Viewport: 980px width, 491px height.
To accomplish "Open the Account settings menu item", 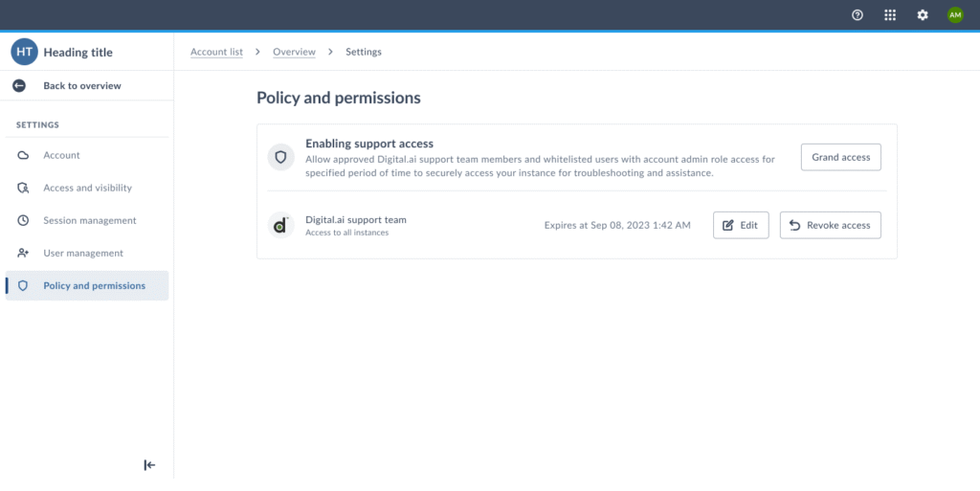I will [x=61, y=155].
